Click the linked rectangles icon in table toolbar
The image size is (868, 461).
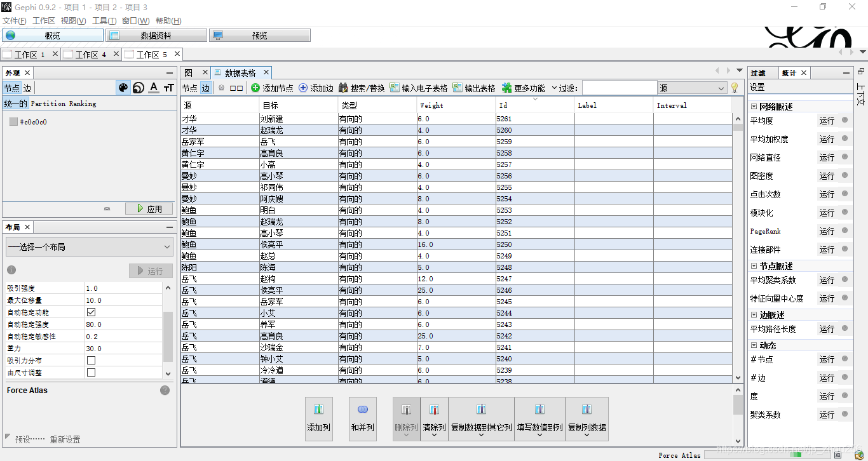(x=236, y=88)
